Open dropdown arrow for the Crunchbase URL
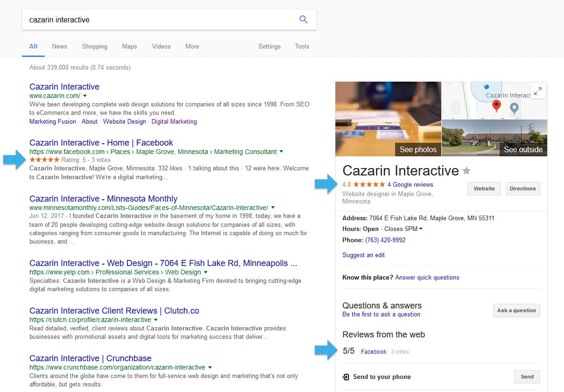Screen dimensions: 564x392 click(x=209, y=367)
